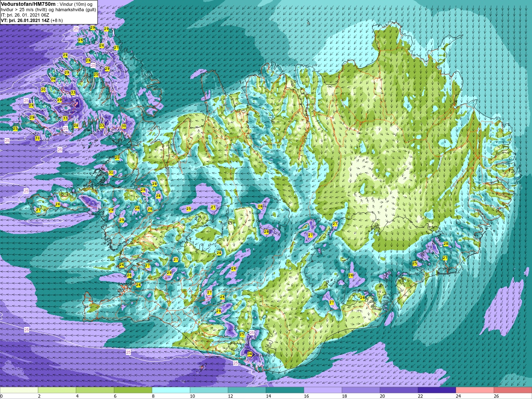532x399 pixels.
Task: Click the '18' tick on the color scale
Action: coord(344,396)
